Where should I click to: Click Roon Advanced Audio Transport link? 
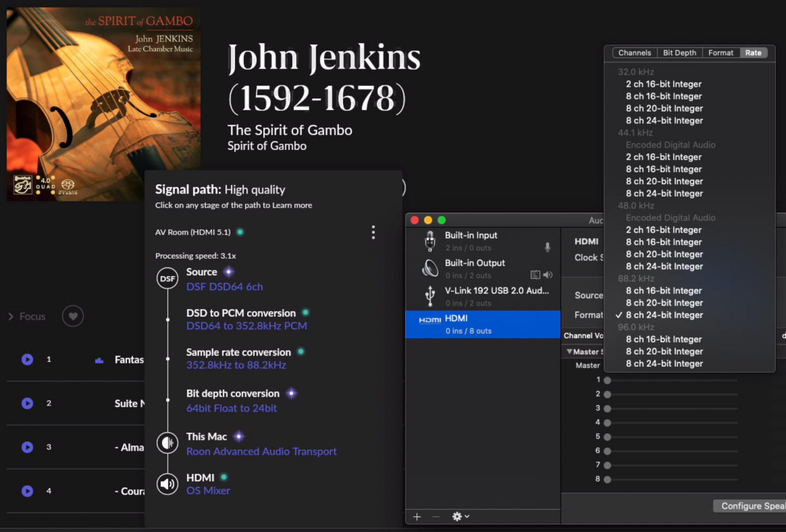[261, 451]
